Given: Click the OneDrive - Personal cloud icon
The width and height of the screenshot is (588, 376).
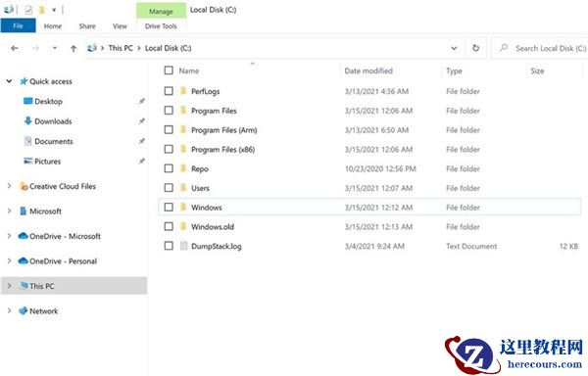Looking at the screenshot, I should 24,261.
